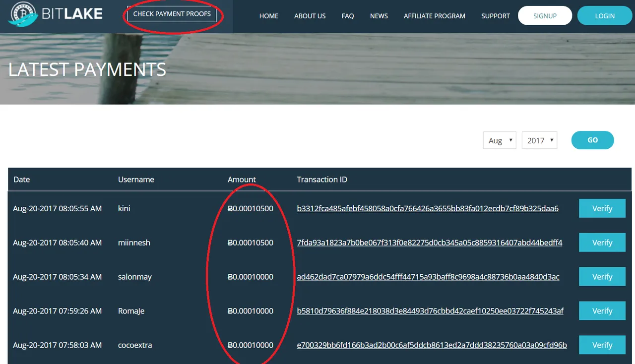The image size is (635, 364).
Task: Select username miinnesh
Action: coord(134,243)
